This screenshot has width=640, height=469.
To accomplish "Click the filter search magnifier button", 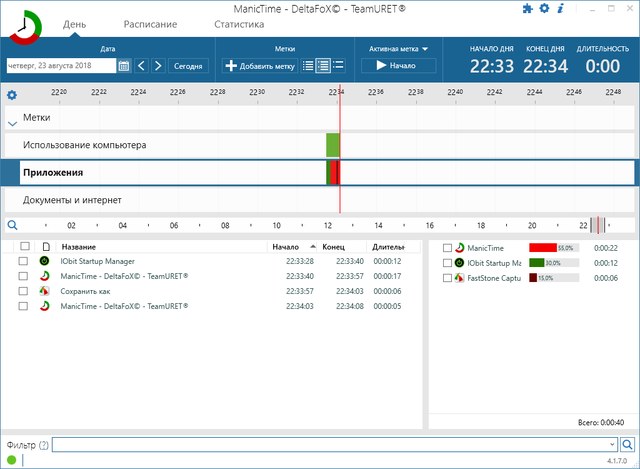I will click(x=628, y=444).
